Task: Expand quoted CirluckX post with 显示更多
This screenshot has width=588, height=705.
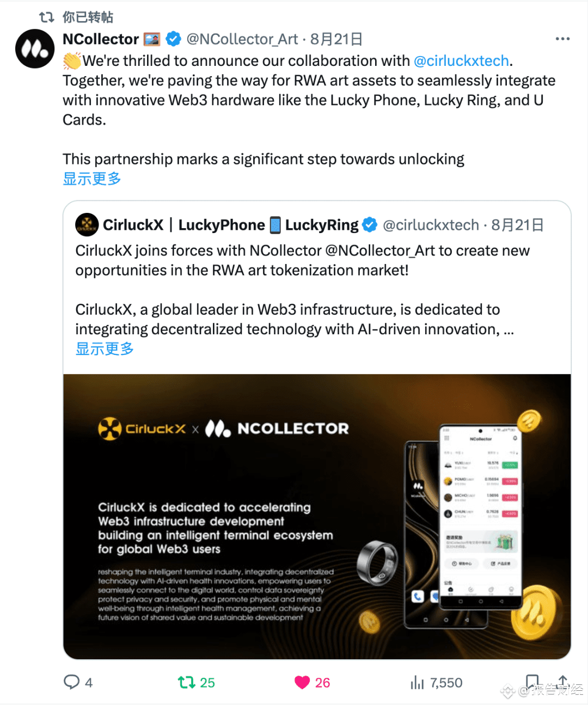Action: (x=105, y=349)
